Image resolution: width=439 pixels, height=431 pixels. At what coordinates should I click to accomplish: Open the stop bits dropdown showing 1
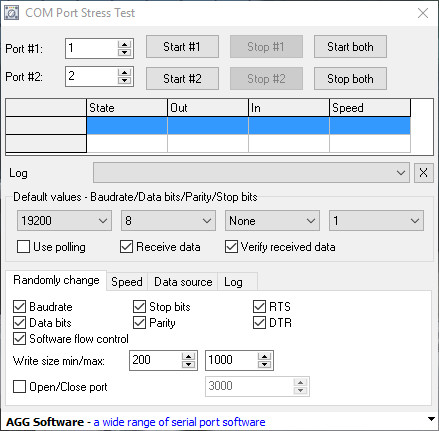click(x=376, y=221)
